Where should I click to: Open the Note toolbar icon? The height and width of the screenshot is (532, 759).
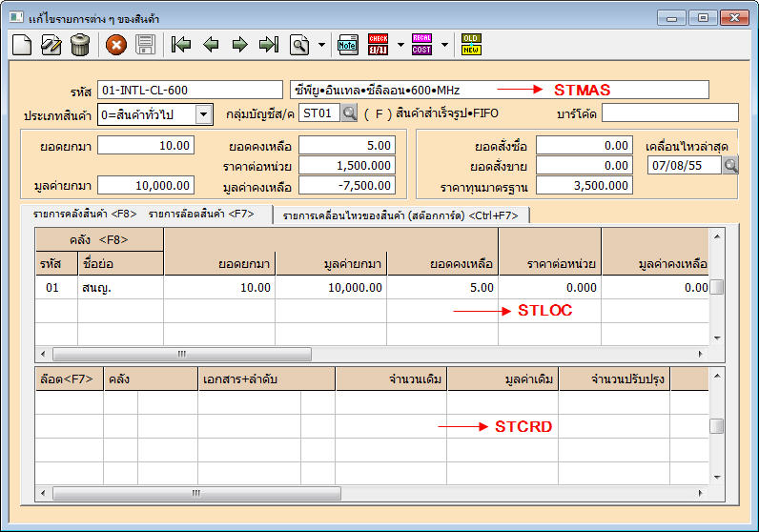pyautogui.click(x=348, y=44)
